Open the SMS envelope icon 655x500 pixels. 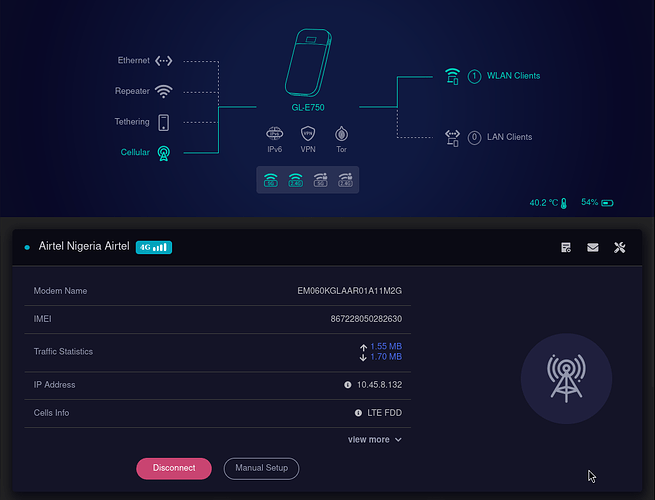[x=593, y=248]
